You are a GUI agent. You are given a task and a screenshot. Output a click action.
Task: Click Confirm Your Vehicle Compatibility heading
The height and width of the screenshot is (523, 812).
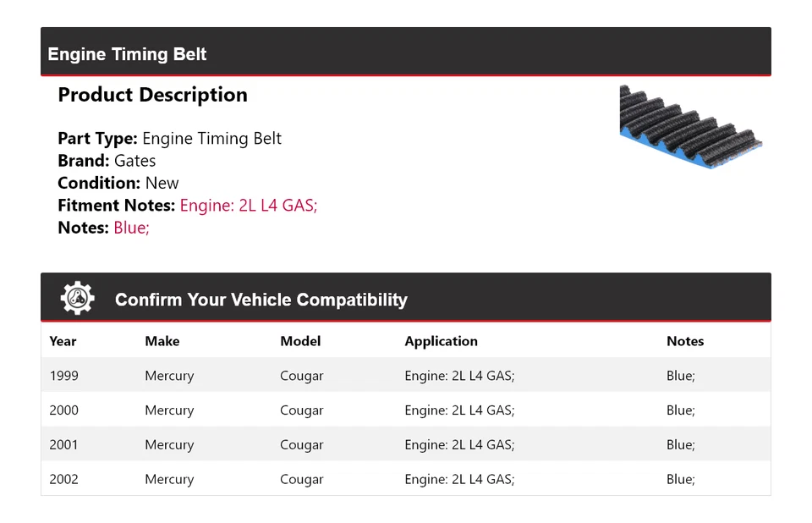(261, 300)
